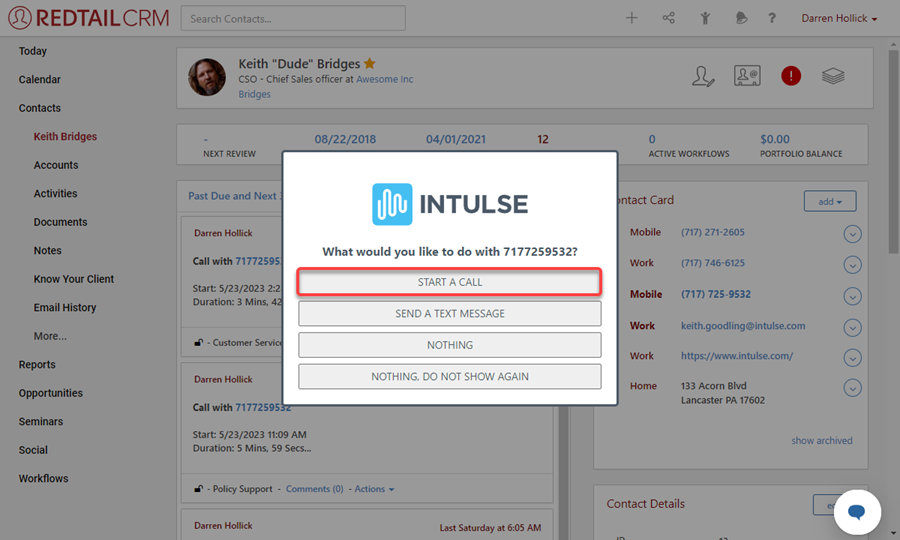The image size is (900, 540).
Task: Click More... in the sidebar
Action: click(x=50, y=336)
